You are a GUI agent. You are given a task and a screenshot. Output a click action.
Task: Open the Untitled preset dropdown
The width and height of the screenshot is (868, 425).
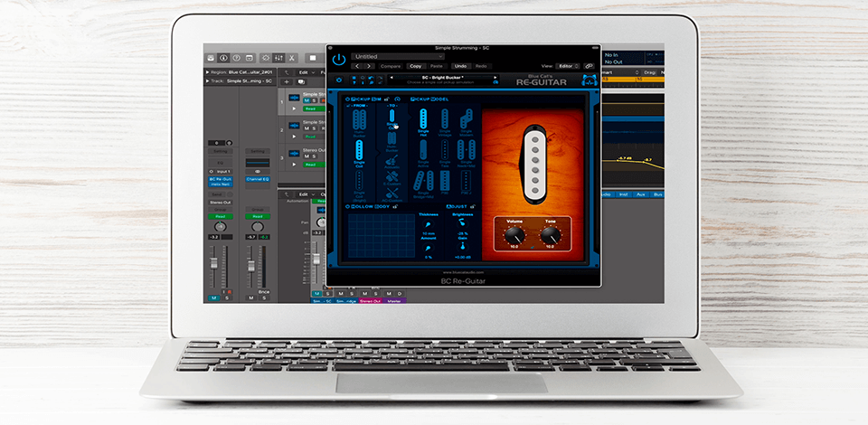point(398,56)
